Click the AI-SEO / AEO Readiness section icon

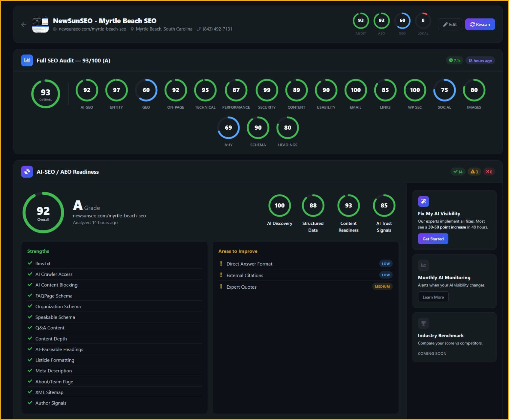coord(27,172)
